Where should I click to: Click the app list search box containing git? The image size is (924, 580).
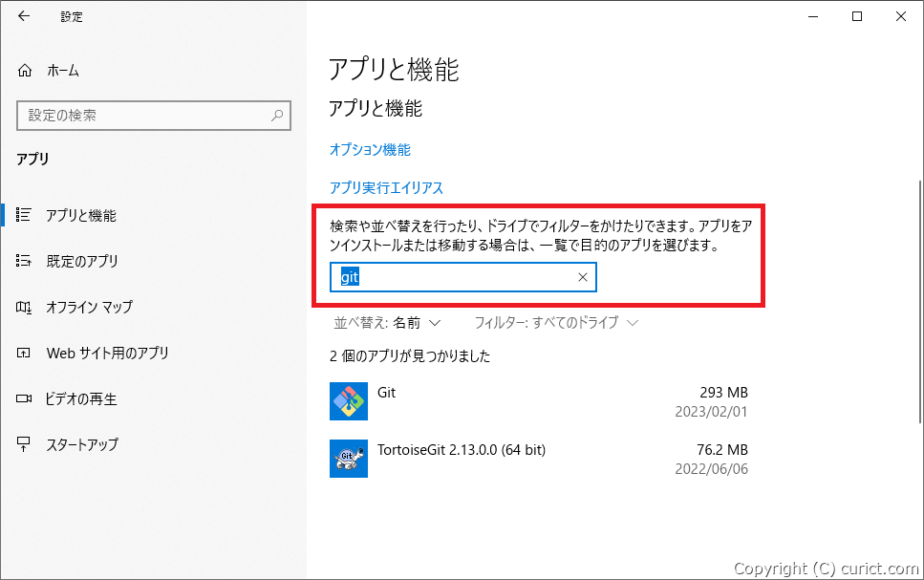463,277
